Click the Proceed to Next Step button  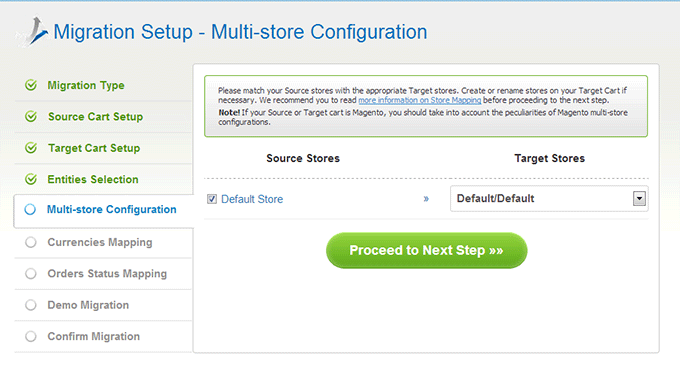427,251
